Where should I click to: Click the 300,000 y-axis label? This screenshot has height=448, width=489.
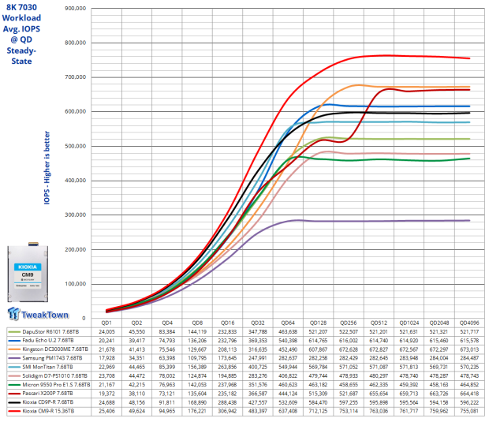pyautogui.click(x=75, y=215)
